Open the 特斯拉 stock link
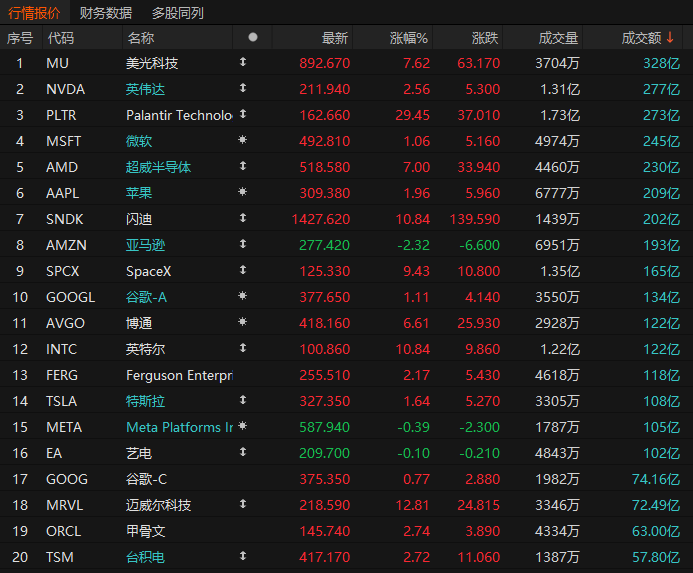This screenshot has height=573, width=693. [145, 401]
